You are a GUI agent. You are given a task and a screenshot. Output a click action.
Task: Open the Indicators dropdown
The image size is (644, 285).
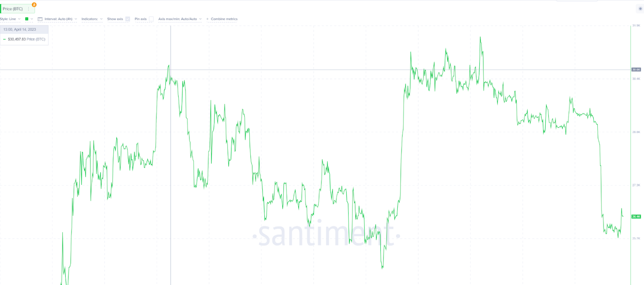tap(92, 19)
